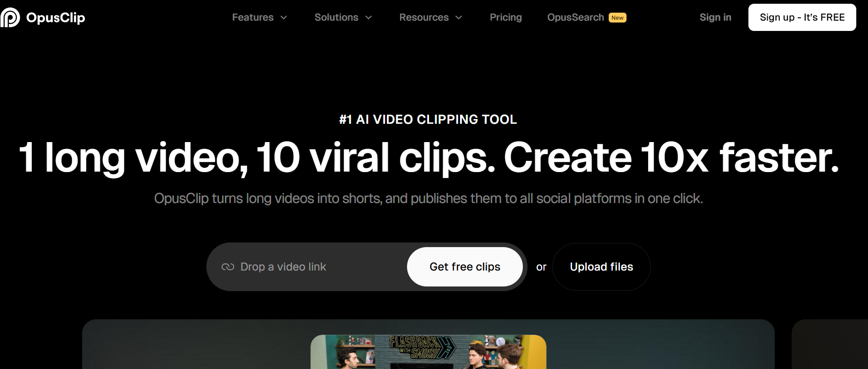Click the chain link icon in the input
Screen dimensions: 868x369
(x=228, y=267)
